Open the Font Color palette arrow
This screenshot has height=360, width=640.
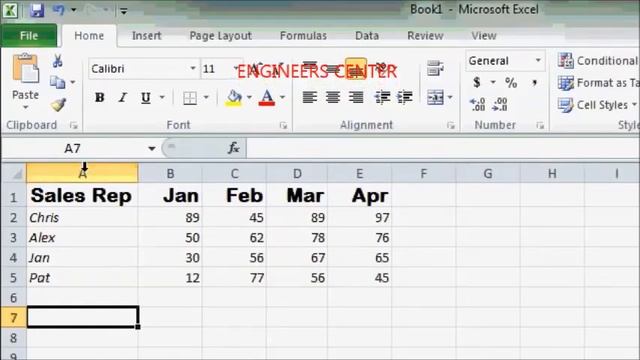(x=282, y=98)
